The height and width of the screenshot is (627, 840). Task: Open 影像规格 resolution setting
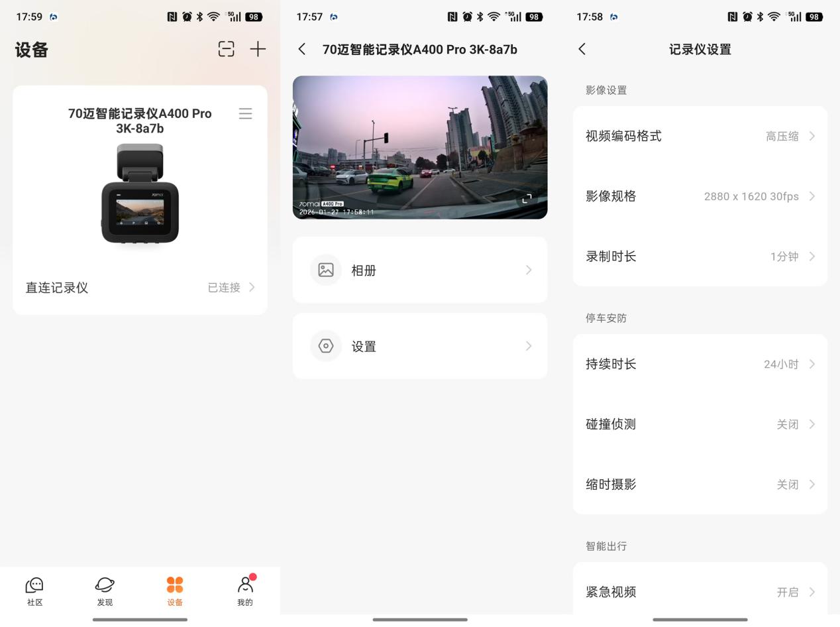pos(700,196)
